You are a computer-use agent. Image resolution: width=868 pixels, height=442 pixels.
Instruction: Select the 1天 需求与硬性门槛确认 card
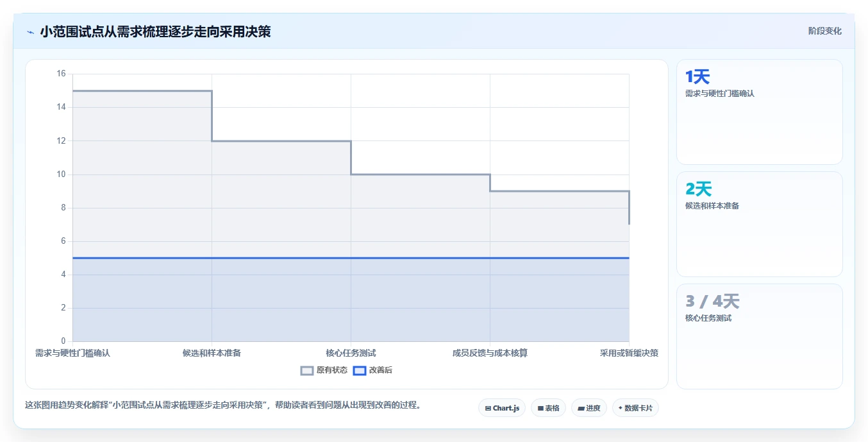pyautogui.click(x=760, y=112)
